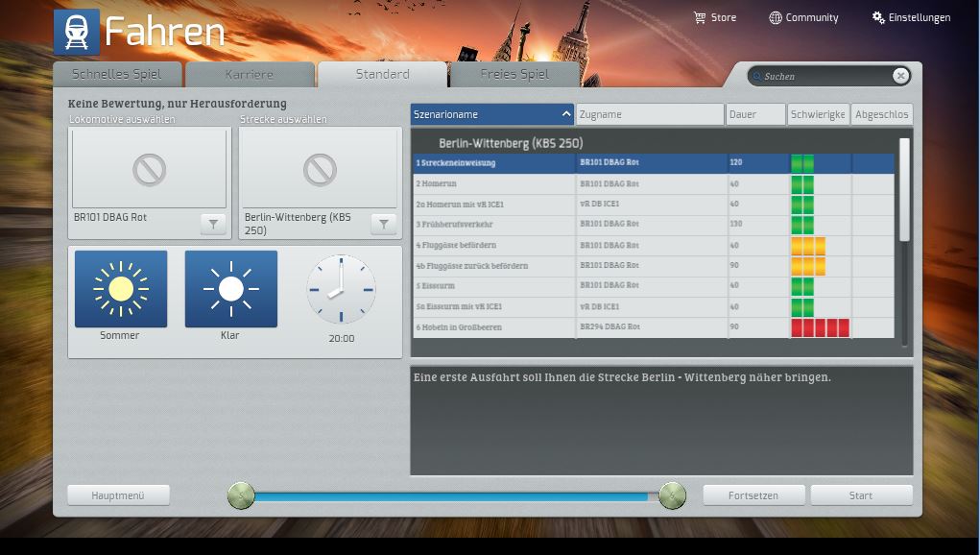The image size is (980, 555).
Task: Sort by Dauer column
Action: (755, 114)
